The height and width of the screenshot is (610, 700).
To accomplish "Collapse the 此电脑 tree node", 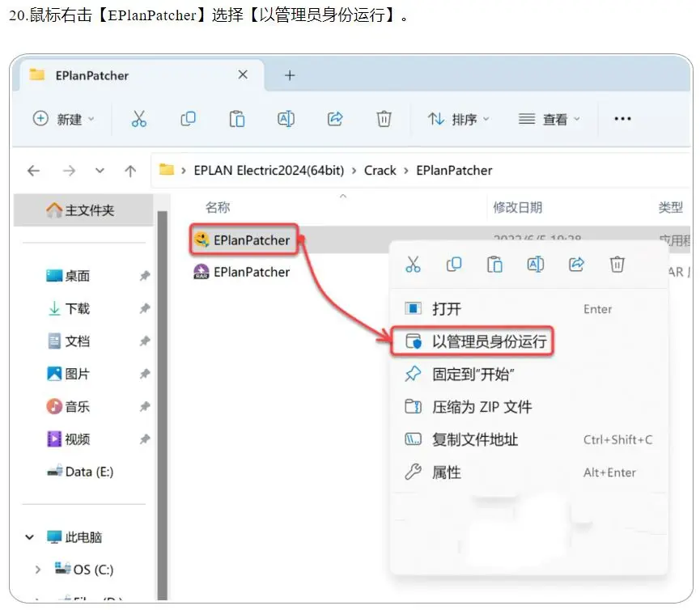I will click(x=29, y=537).
